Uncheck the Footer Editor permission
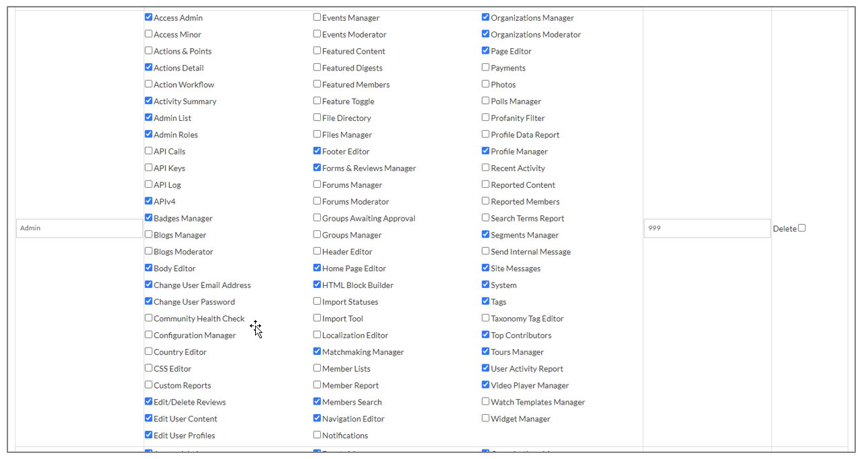Image resolution: width=868 pixels, height=459 pixels. coord(317,151)
